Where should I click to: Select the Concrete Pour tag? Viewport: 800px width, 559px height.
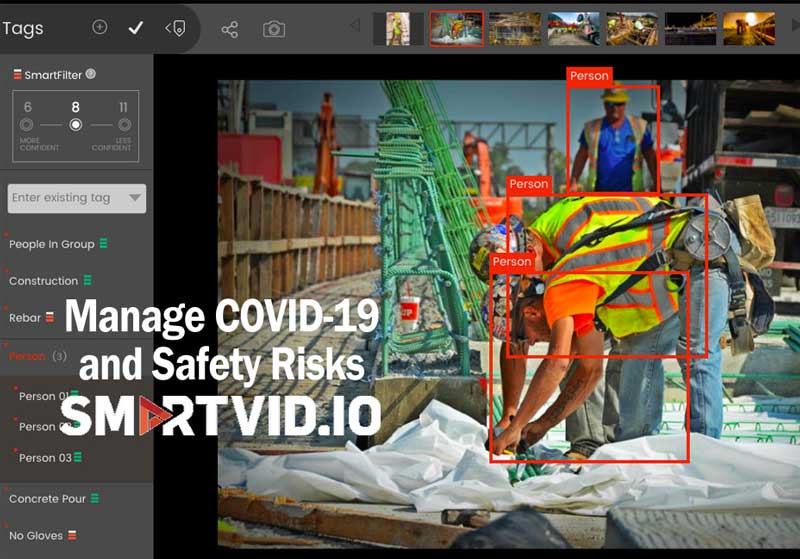pos(47,499)
